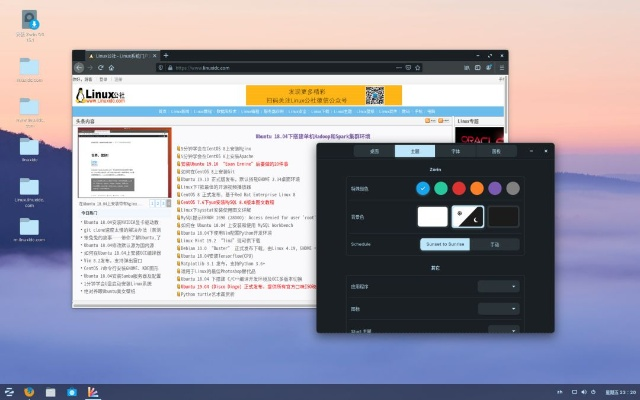Expand the 图标 theme dropdown

click(498, 310)
